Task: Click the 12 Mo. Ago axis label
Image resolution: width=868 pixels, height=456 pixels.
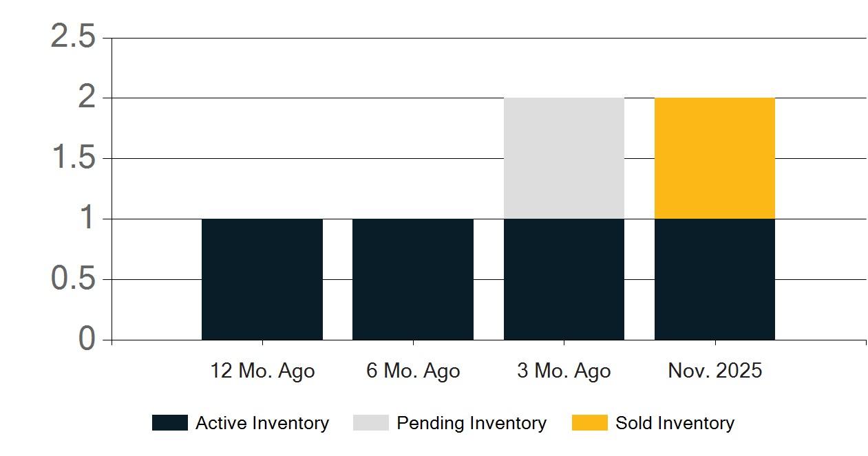Action: click(x=262, y=371)
